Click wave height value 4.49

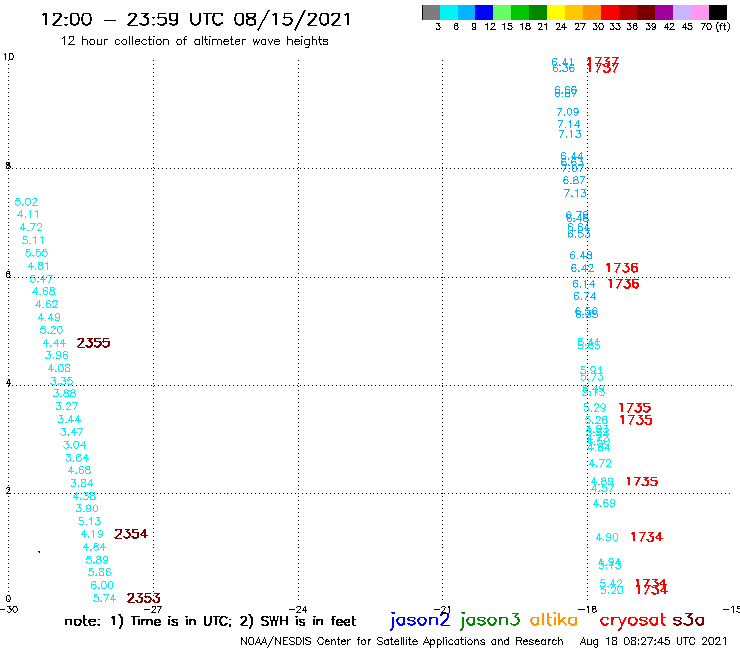tap(49, 318)
